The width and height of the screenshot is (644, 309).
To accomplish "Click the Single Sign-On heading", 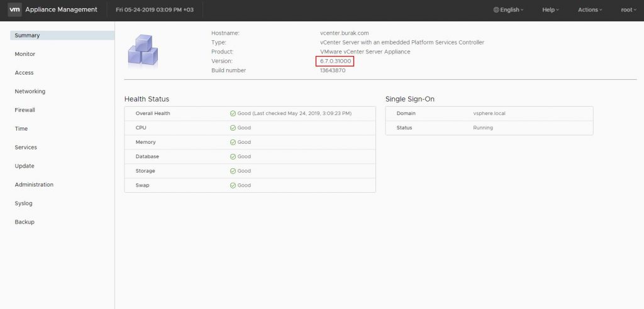I will point(410,99).
